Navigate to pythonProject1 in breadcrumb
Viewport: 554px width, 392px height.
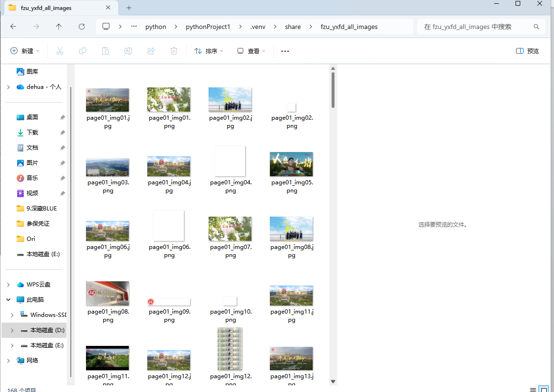coord(208,27)
